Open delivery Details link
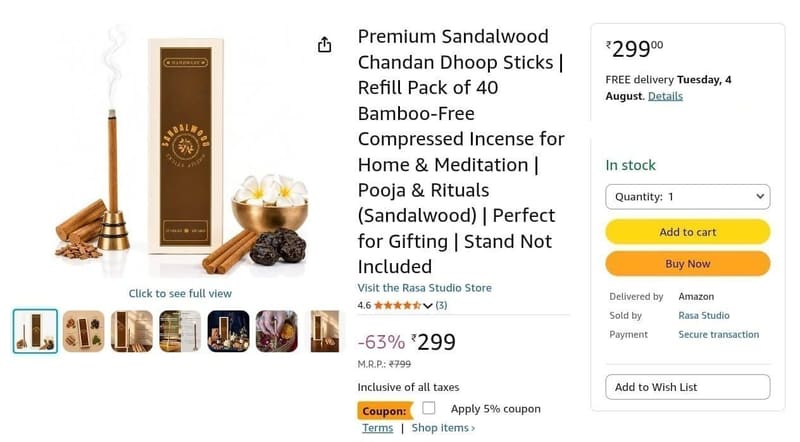Image resolution: width=800 pixels, height=442 pixels. (x=665, y=96)
